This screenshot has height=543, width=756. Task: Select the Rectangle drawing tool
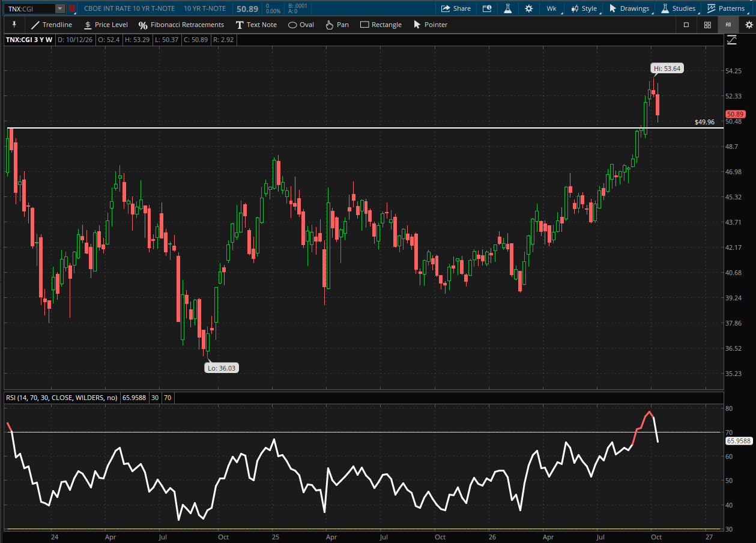(381, 25)
